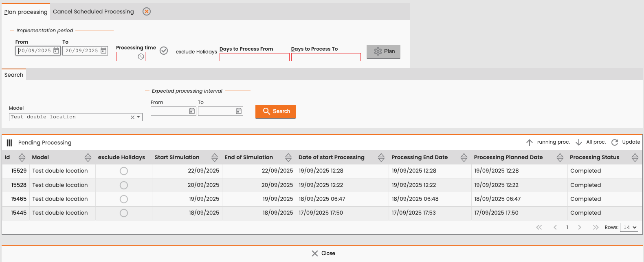
Task: Click Completed status in row 15529
Action: [x=585, y=171]
